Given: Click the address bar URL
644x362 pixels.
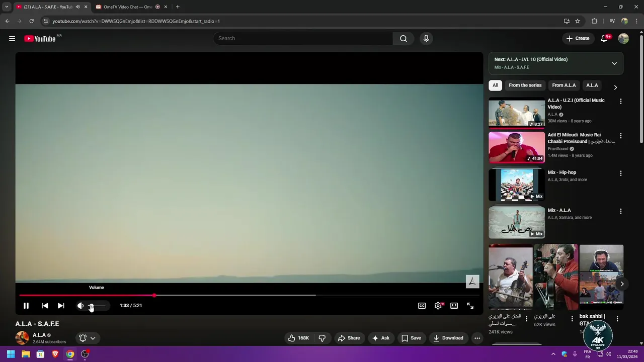Looking at the screenshot, I should tap(136, 21).
